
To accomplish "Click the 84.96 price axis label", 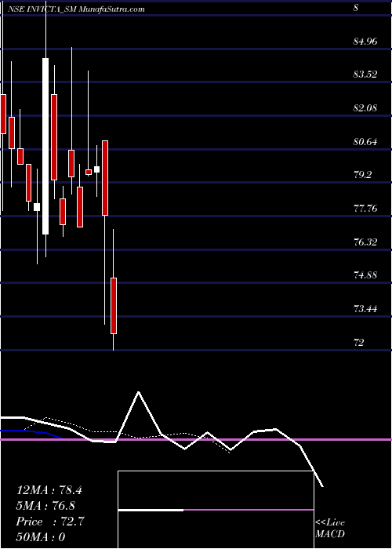I will [365, 42].
